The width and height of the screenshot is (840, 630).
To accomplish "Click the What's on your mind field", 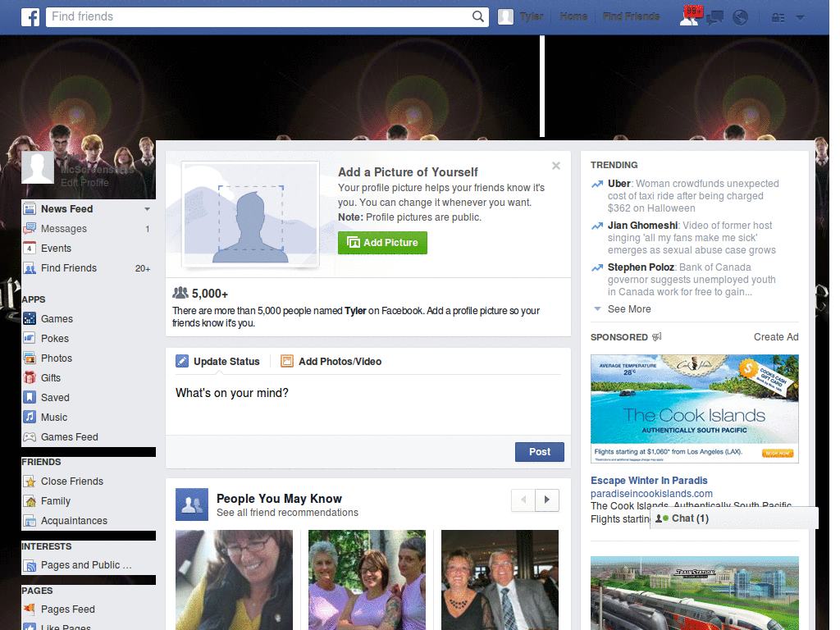I will [368, 405].
